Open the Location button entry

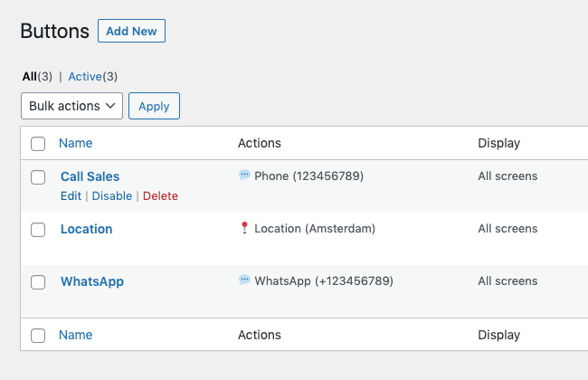(x=86, y=229)
